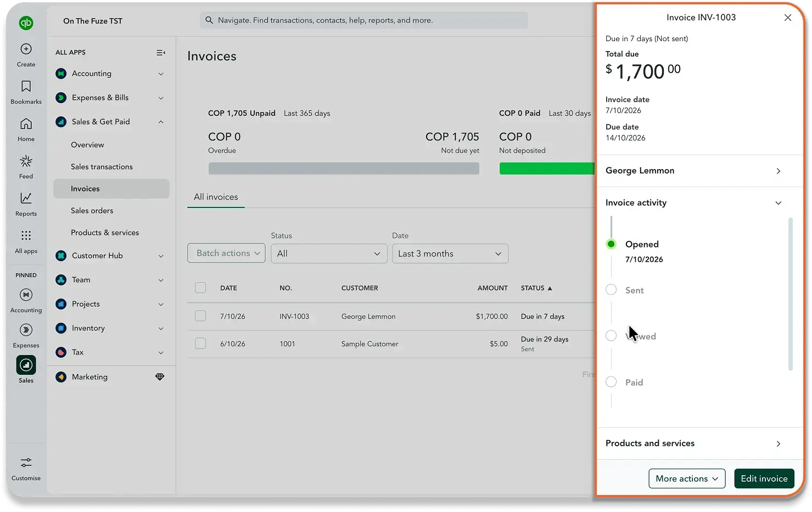Expand the George Lemmon customer row
Image resolution: width=812 pixels, height=512 pixels.
pyautogui.click(x=700, y=171)
